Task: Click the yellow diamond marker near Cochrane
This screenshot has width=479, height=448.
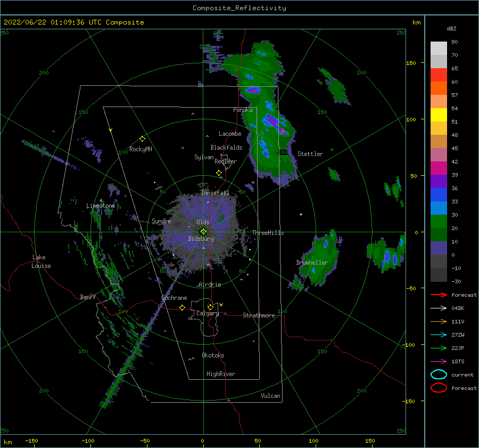Action: click(183, 307)
